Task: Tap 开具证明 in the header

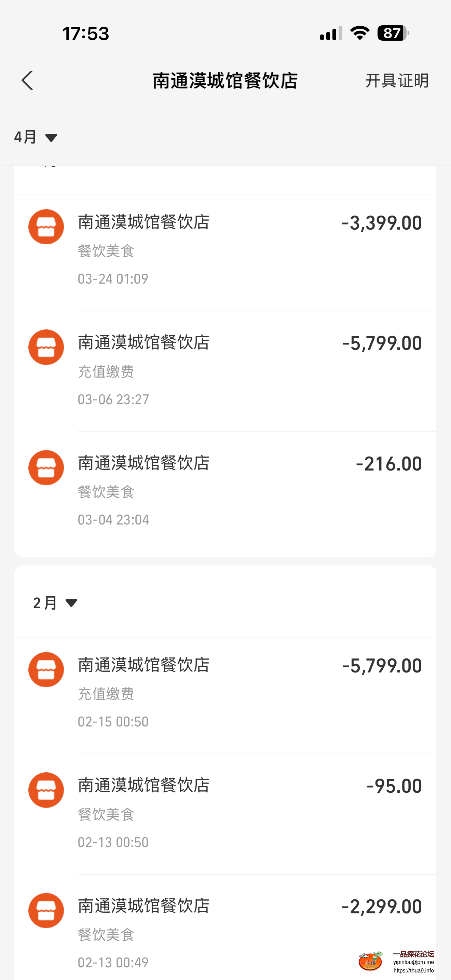Action: coord(397,81)
